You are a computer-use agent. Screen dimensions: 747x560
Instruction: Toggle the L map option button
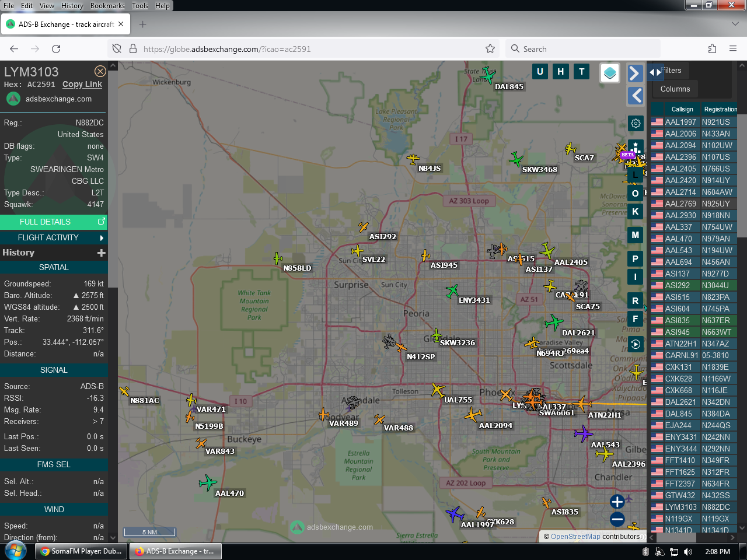tap(636, 174)
